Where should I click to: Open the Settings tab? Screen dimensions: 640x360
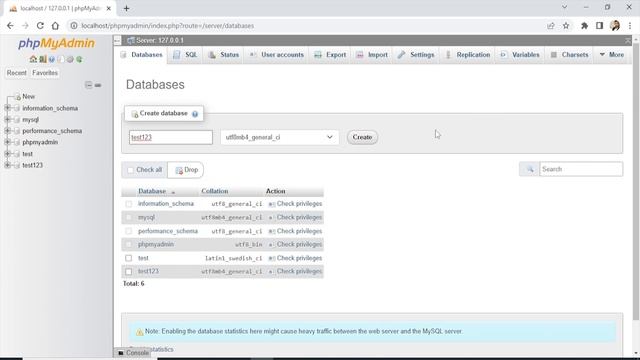[x=416, y=55]
